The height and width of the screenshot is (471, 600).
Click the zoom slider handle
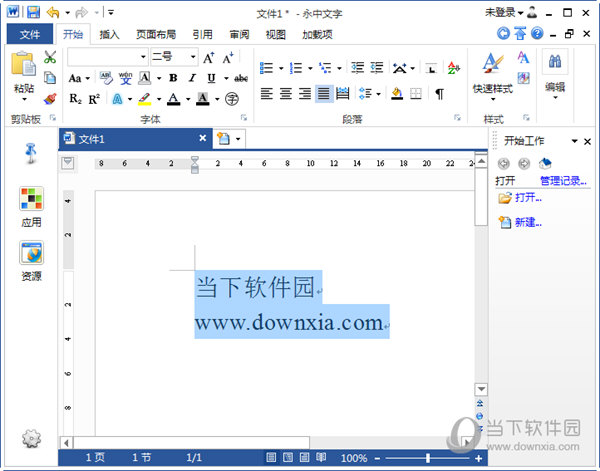428,458
